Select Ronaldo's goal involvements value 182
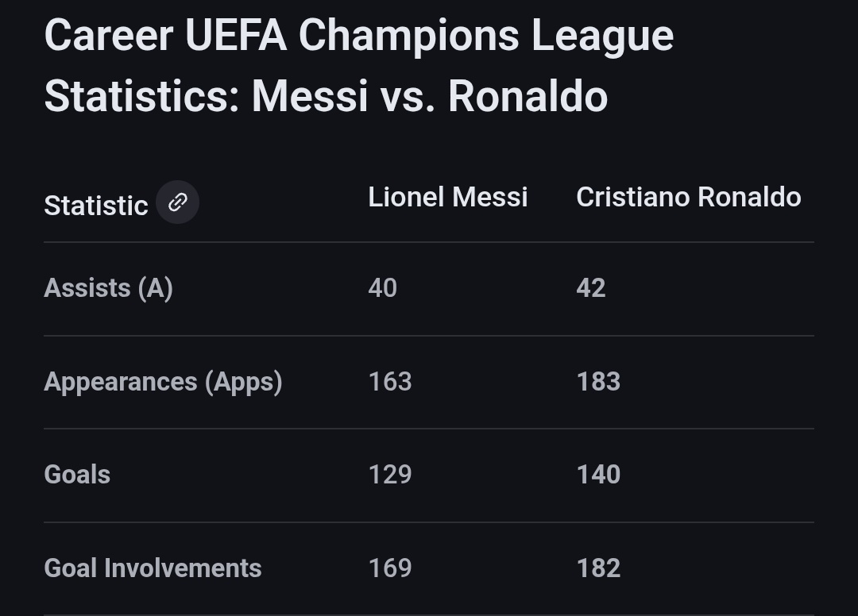This screenshot has height=616, width=858. pos(598,568)
